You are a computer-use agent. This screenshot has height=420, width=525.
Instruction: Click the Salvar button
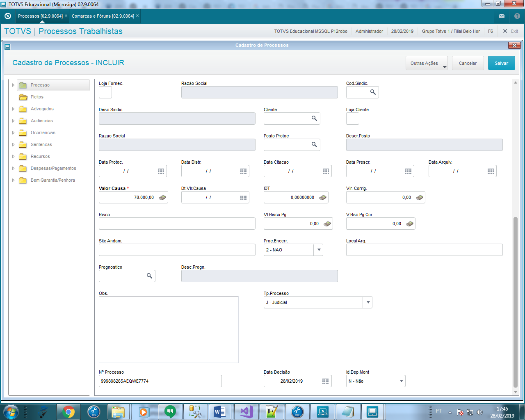[x=501, y=63]
